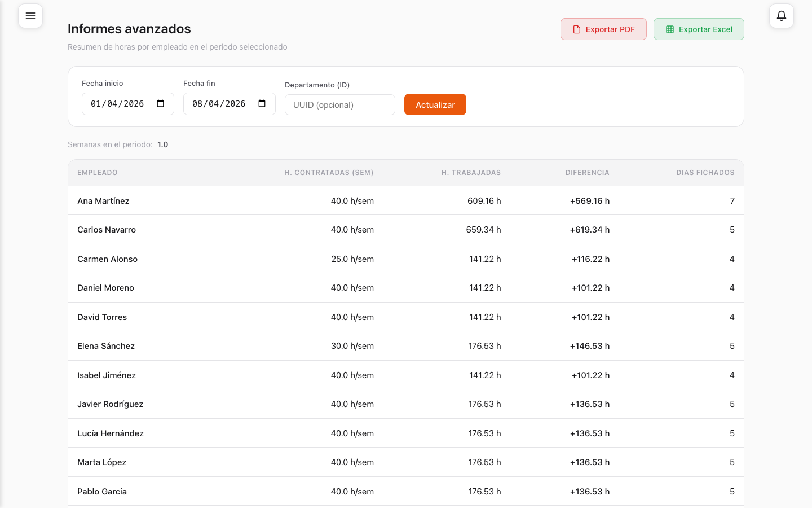Screen dimensions: 812x508
Task: Focus the Departamento UUID input field
Action: 339,105
